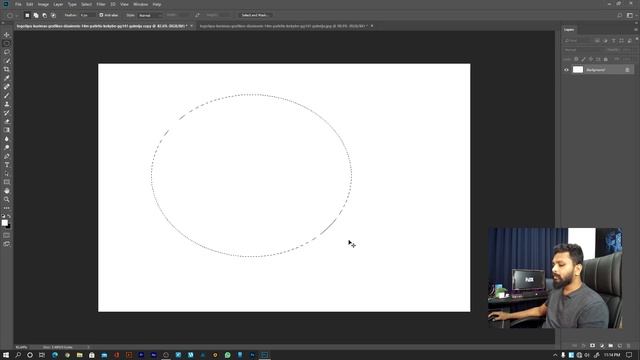Open Microsoft Edge from the taskbar
Viewport: 640px width, 360px height.
pos(55,355)
